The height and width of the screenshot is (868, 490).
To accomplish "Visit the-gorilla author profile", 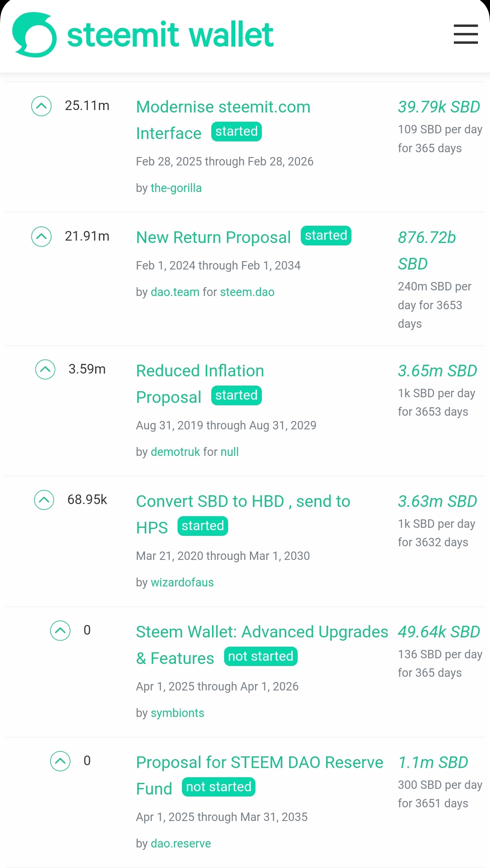I will (176, 188).
